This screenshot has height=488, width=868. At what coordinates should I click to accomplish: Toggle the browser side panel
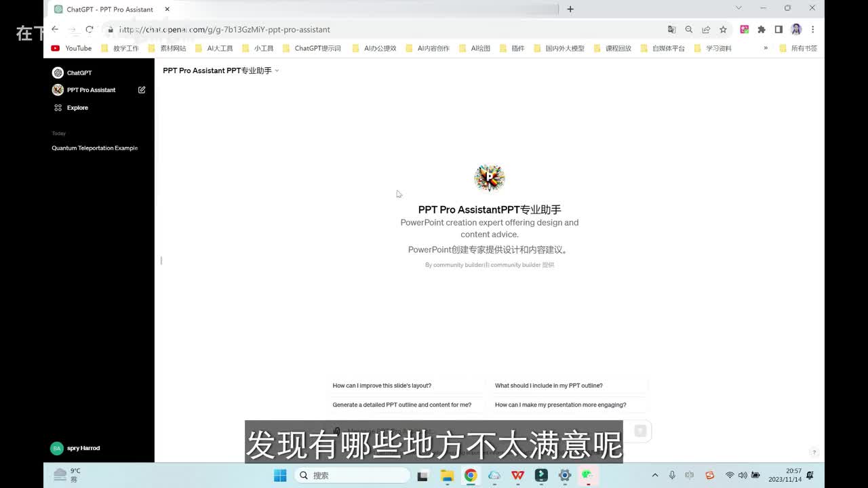pyautogui.click(x=778, y=30)
